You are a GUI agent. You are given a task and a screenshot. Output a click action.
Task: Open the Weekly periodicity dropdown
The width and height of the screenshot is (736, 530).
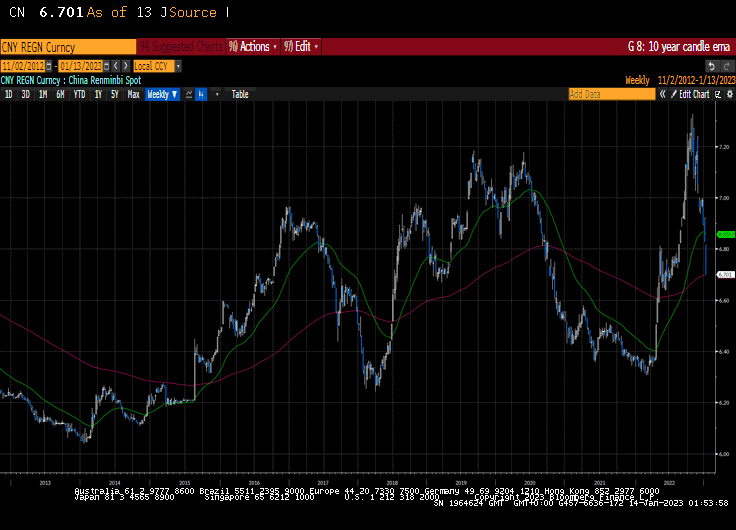pyautogui.click(x=162, y=94)
